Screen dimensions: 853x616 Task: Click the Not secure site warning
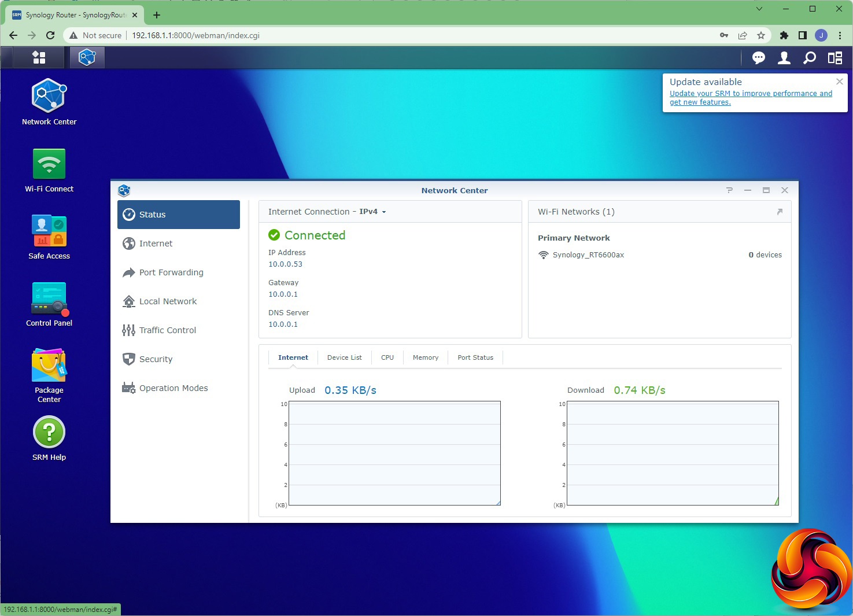pos(95,35)
